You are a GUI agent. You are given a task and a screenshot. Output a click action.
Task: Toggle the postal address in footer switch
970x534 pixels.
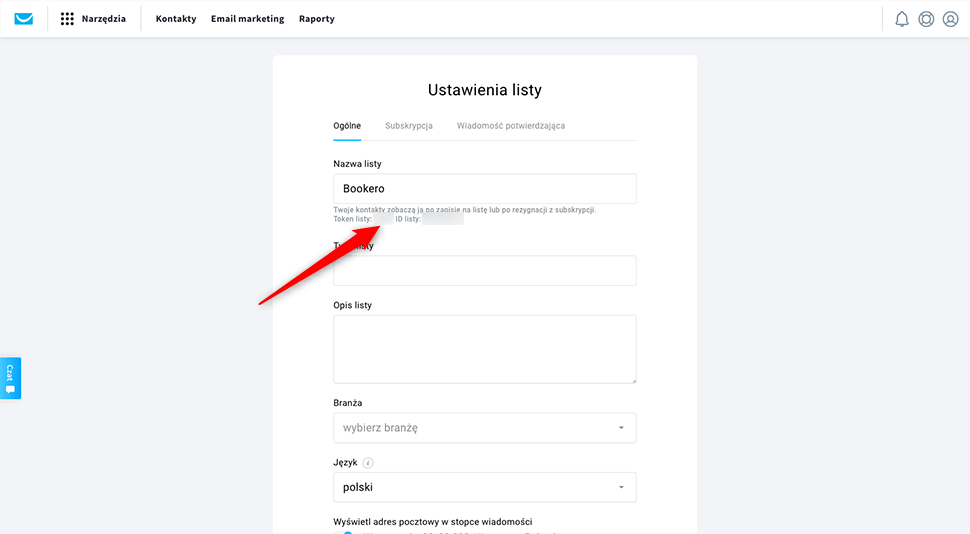point(346,531)
